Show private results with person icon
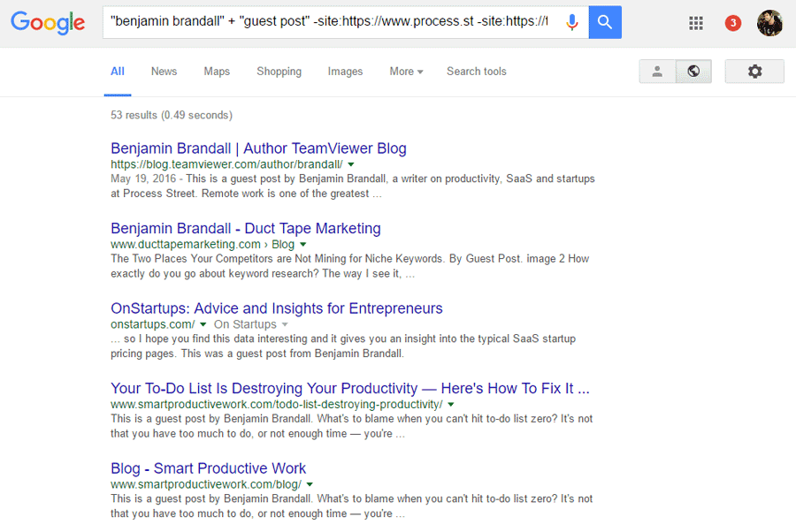Viewport: 796px width, 532px height. pos(657,72)
